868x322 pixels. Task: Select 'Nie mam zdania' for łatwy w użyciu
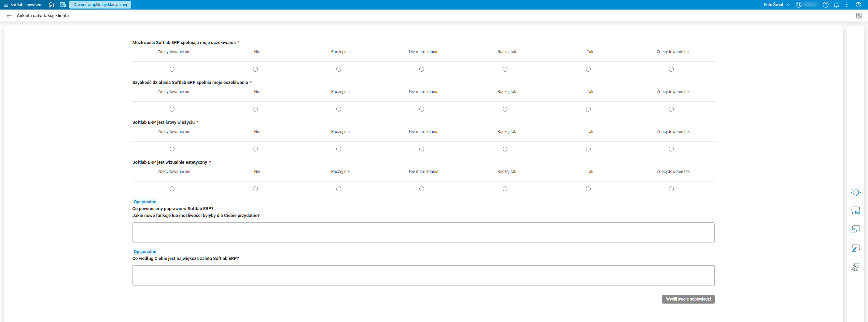[x=422, y=149]
